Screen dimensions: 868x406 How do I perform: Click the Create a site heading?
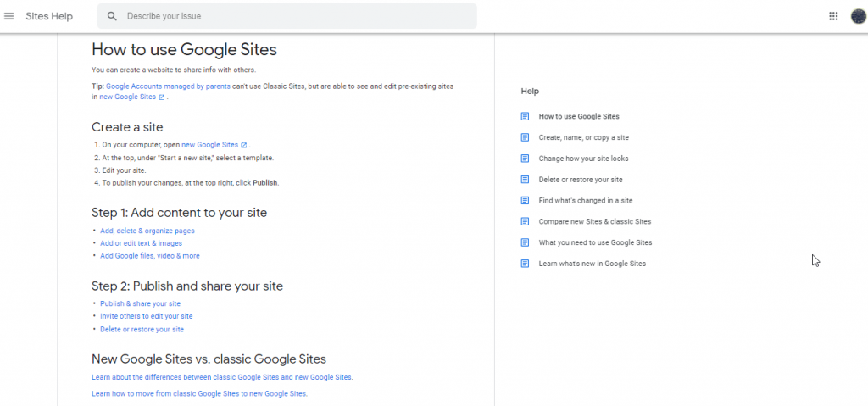[127, 127]
